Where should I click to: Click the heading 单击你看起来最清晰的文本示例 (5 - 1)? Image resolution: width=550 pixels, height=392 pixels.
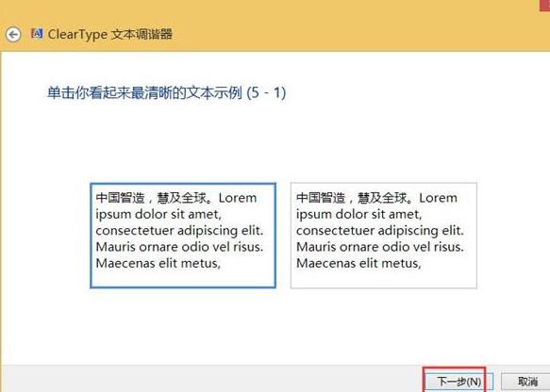[x=167, y=93]
